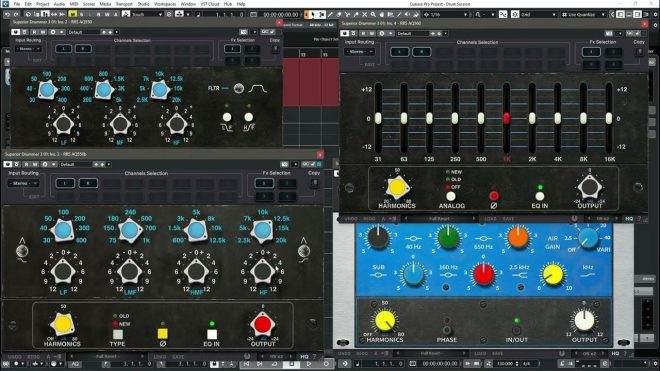The image size is (660, 371).
Task: Open the Studio menu
Action: click(x=144, y=4)
